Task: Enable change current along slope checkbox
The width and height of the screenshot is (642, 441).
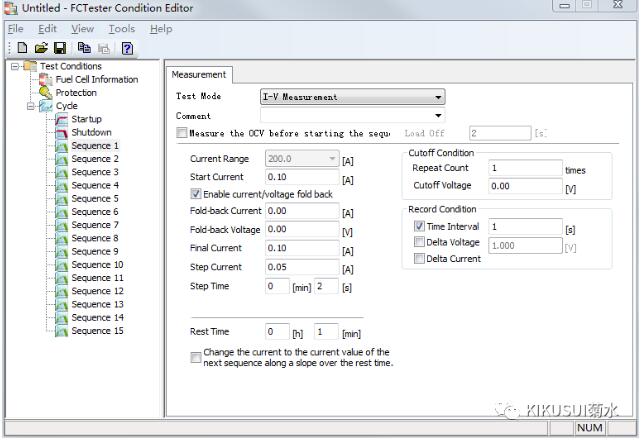Action: coord(196,357)
